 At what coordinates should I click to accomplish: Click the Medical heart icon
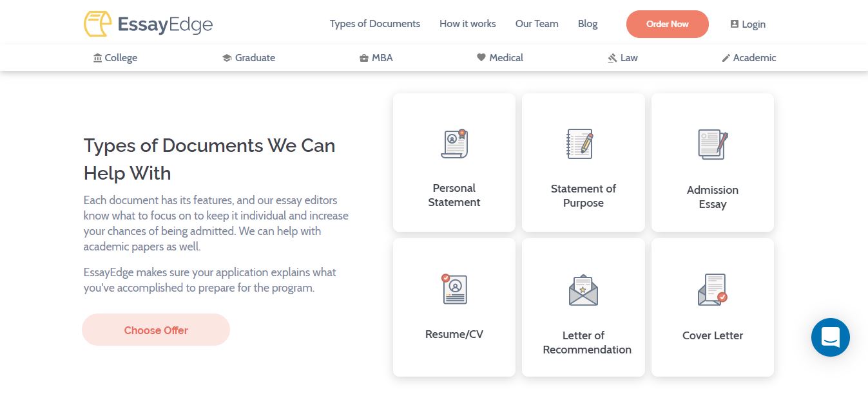click(x=481, y=57)
